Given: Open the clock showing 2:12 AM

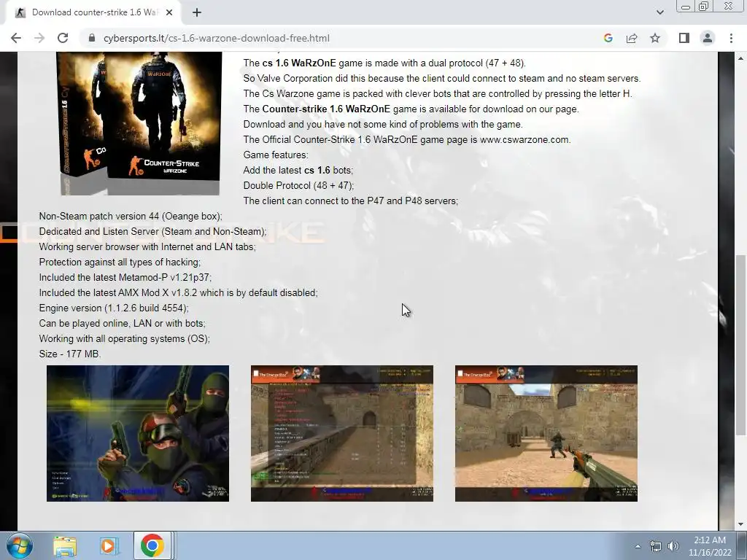Looking at the screenshot, I should [x=710, y=546].
